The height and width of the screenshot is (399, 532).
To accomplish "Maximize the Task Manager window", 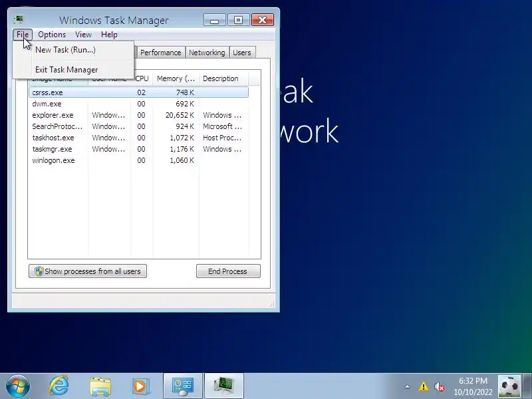I will pos(238,20).
